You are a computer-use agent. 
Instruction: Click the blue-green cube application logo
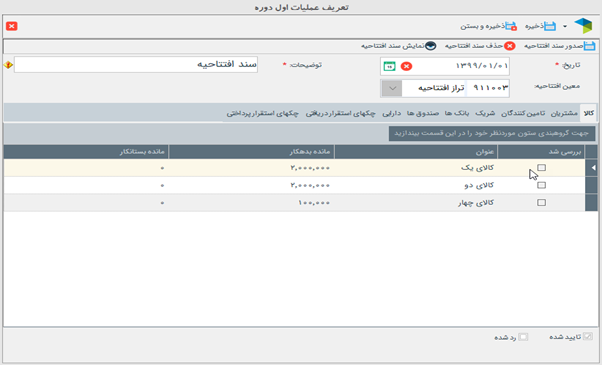[x=583, y=26]
